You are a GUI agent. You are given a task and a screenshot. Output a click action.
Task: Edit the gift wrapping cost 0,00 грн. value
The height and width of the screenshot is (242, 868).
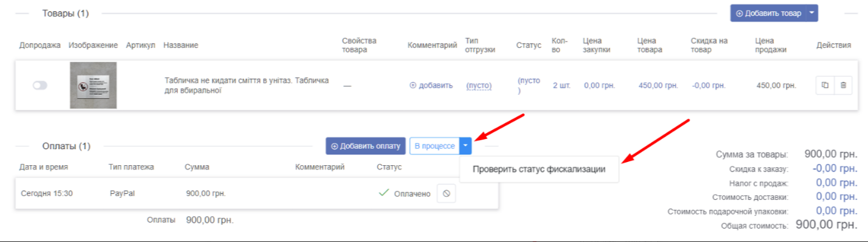click(x=837, y=211)
